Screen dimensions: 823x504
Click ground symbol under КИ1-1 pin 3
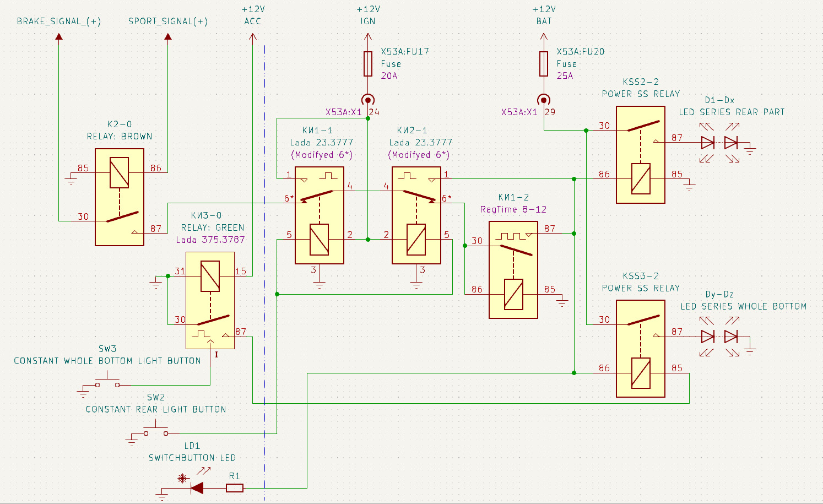[x=320, y=285]
